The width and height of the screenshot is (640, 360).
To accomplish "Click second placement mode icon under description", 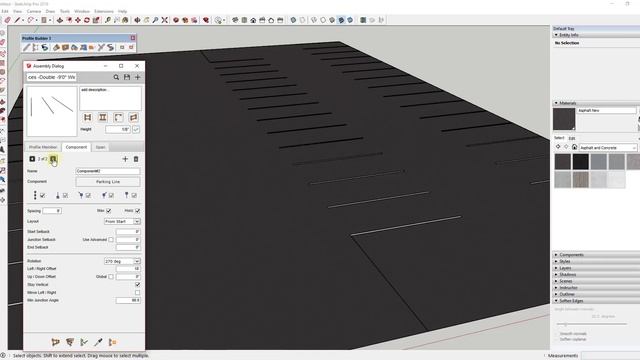I will [103, 118].
